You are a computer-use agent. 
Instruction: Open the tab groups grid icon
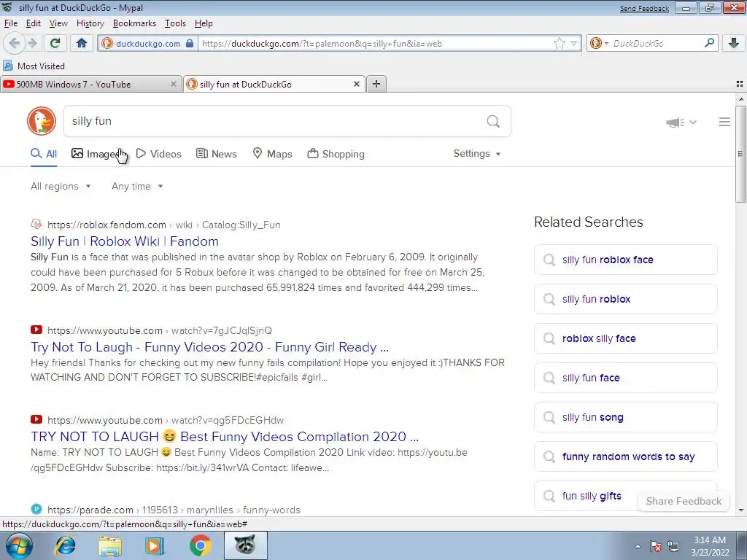point(740,84)
